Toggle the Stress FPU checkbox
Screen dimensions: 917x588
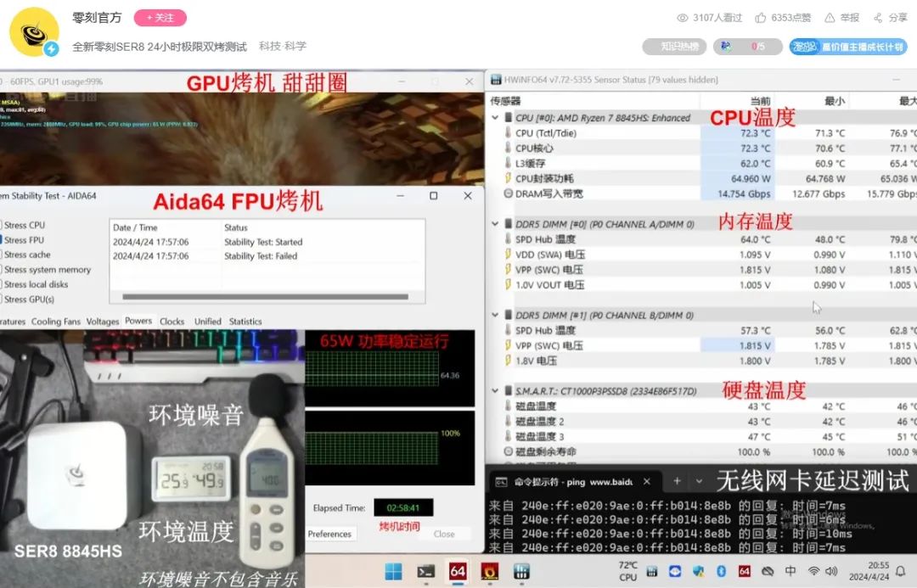click(x=1, y=239)
